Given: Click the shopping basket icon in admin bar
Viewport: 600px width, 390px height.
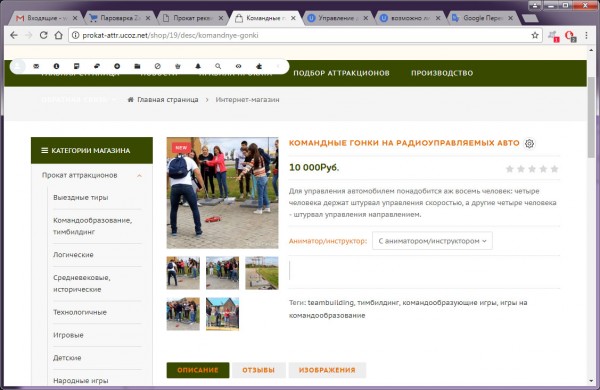Looking at the screenshot, I should tap(178, 66).
